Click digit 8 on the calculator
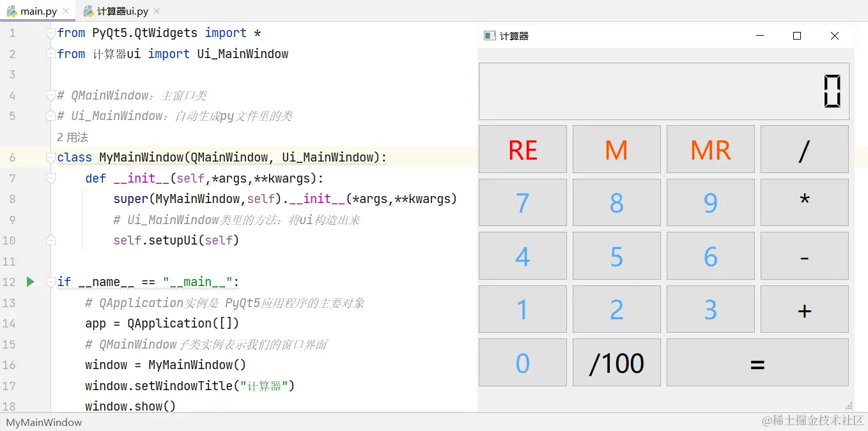 [x=616, y=202]
